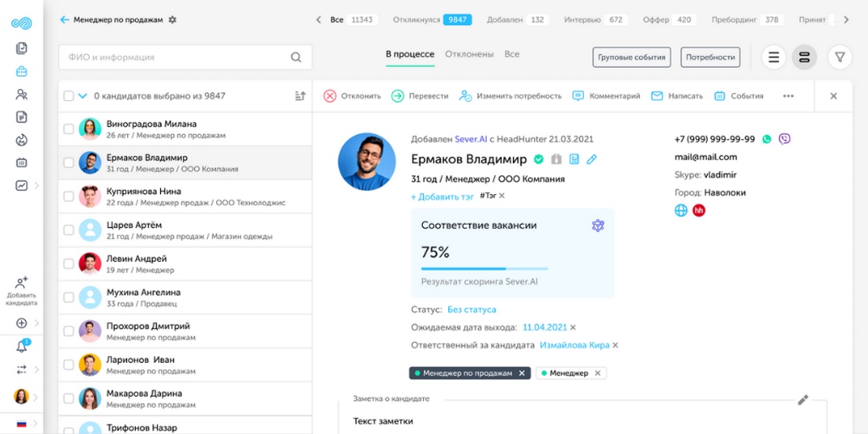Click the search magnifier icon
Viewport: 868px width, 434px height.
[x=296, y=57]
